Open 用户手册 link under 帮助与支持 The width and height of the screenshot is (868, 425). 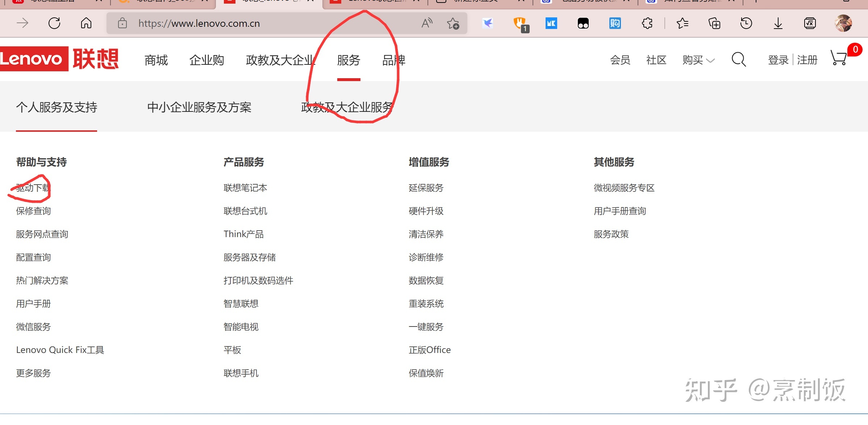click(33, 304)
